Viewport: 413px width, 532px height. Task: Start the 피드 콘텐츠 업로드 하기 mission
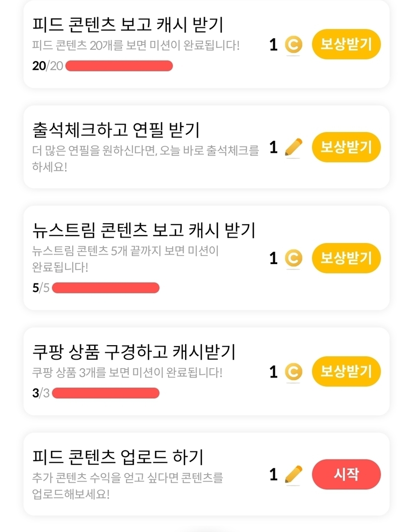[346, 474]
